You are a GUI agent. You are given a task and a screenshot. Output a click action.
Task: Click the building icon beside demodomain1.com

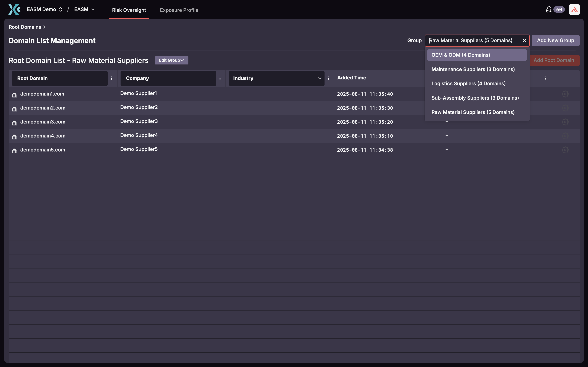coord(14,95)
